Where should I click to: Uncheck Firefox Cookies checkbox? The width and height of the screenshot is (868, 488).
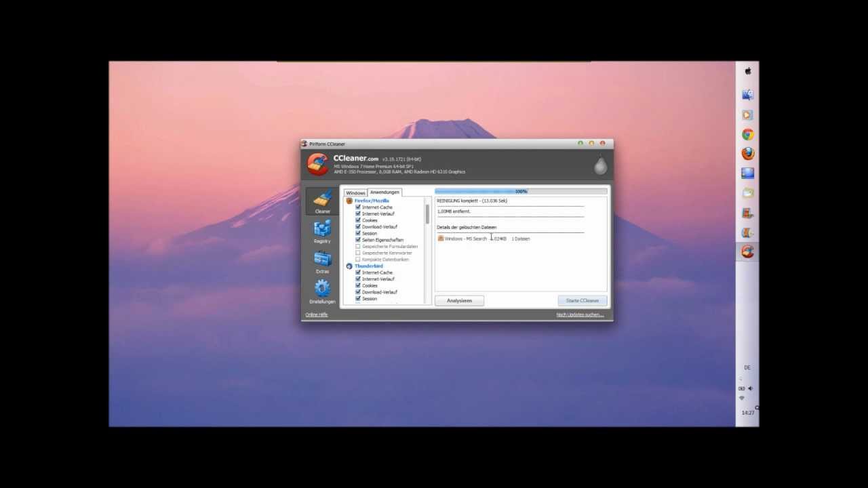(358, 220)
